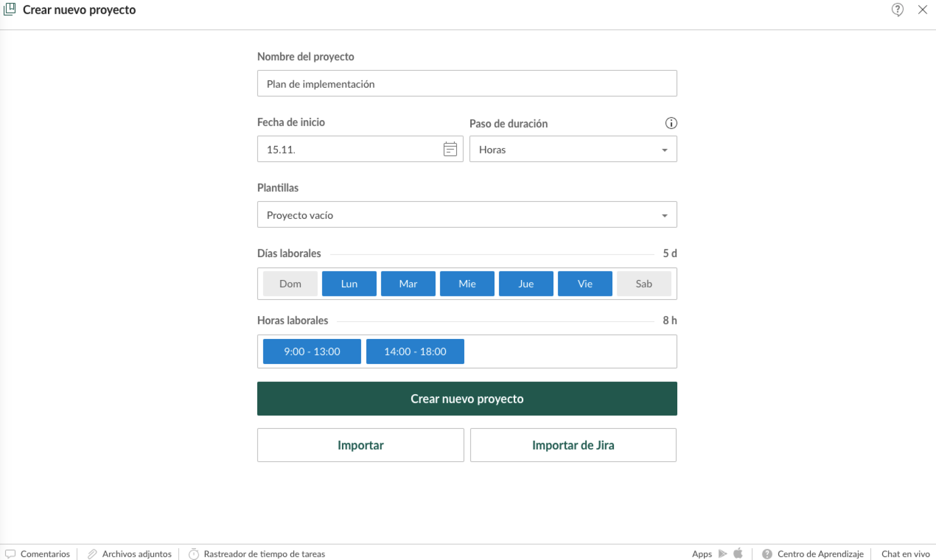Deselect the 14:00 - 18:00 working hours block

(x=415, y=351)
